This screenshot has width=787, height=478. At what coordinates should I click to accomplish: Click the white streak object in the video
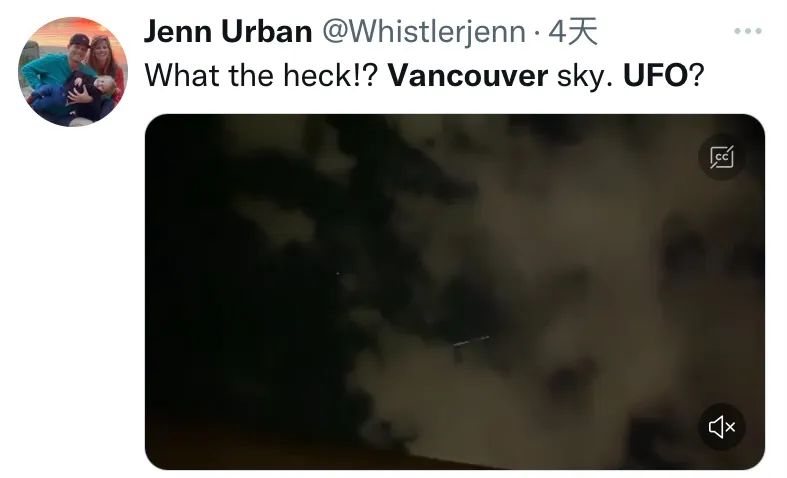[472, 341]
